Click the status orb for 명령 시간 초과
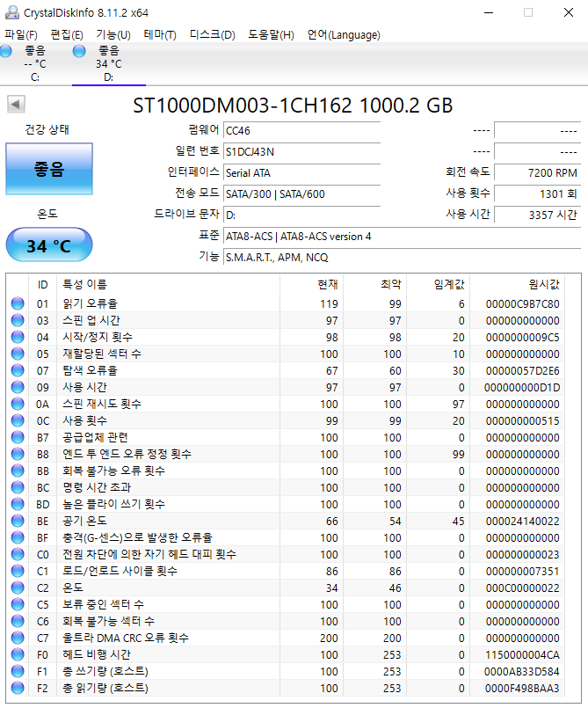The height and width of the screenshot is (708, 588). point(18,487)
